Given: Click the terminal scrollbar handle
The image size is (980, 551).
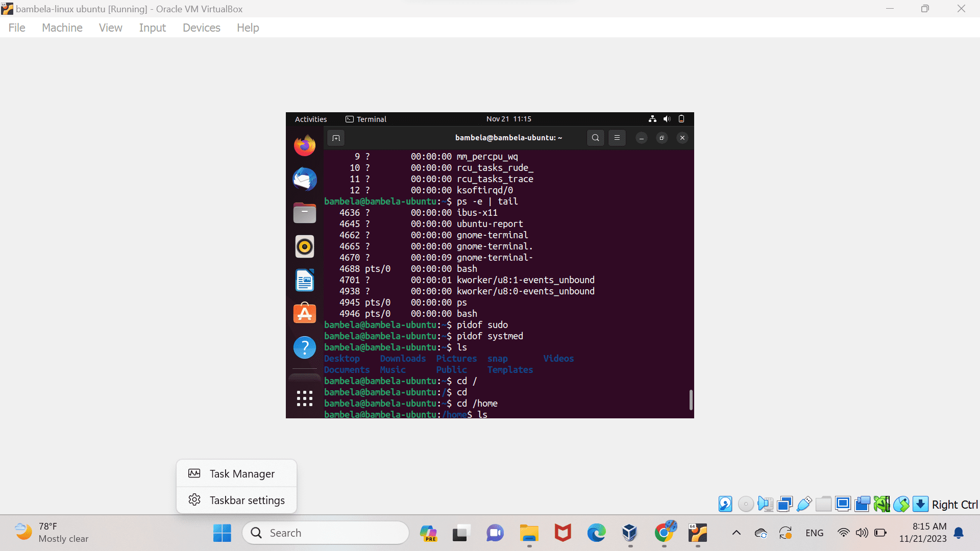Looking at the screenshot, I should click(691, 400).
